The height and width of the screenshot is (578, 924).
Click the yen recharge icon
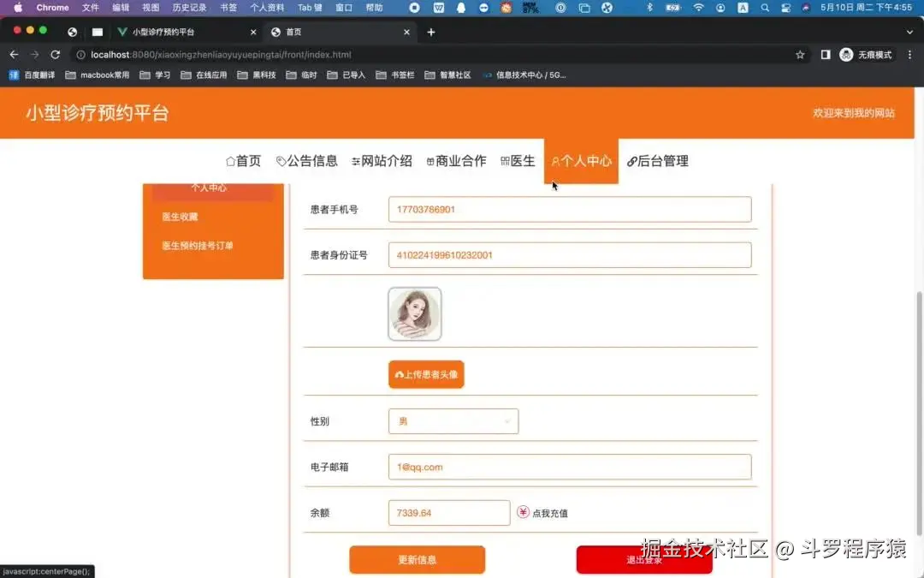pos(523,512)
